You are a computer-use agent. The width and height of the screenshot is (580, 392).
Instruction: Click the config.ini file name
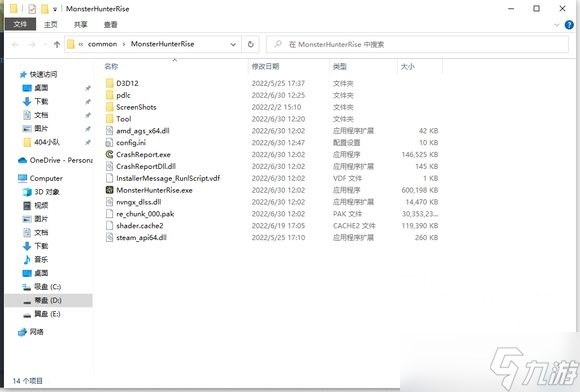[131, 142]
